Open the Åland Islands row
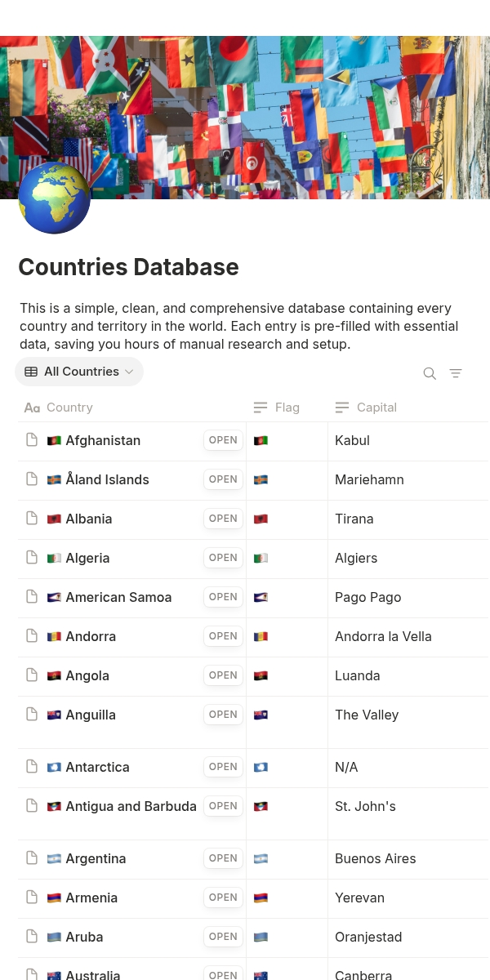The image size is (490, 980). 223,479
